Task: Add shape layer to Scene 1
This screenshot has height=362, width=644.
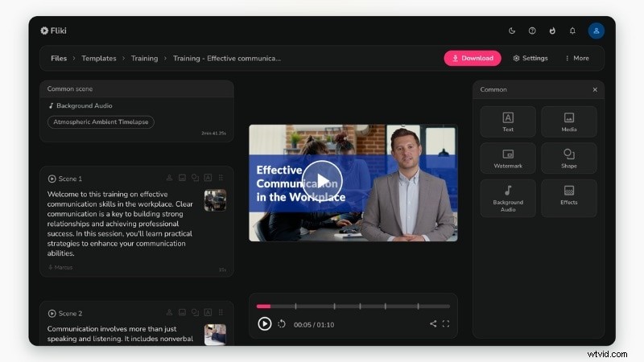Action: tap(195, 178)
